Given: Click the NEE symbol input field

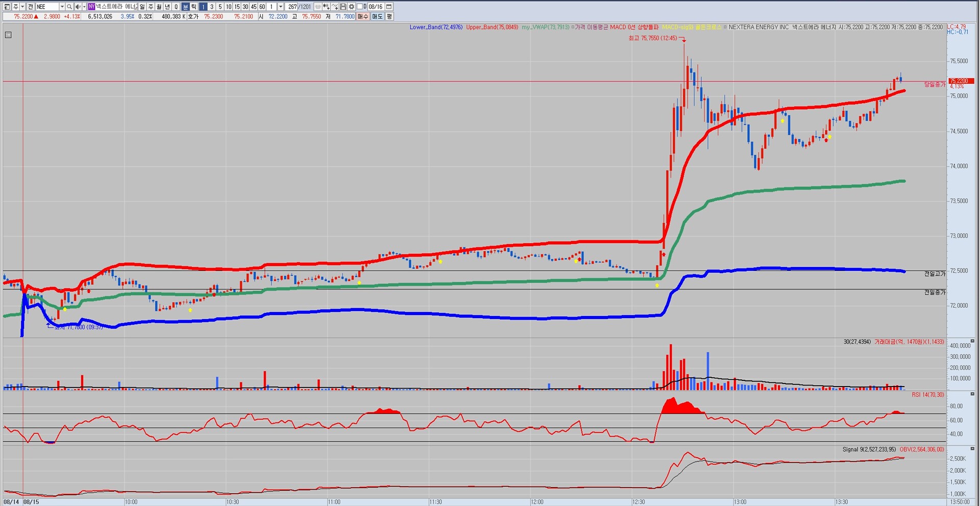Looking at the screenshot, I should click(47, 7).
